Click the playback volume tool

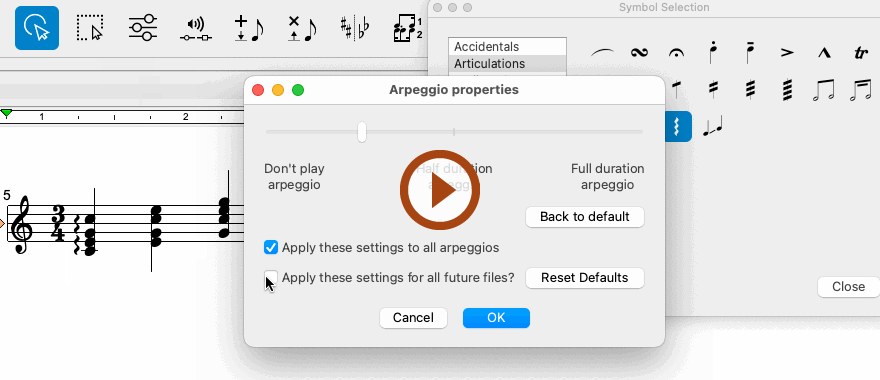[196, 29]
